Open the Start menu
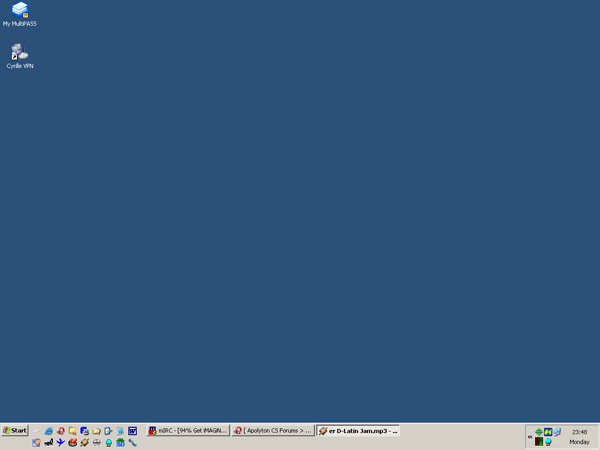The width and height of the screenshot is (600, 450). (15, 431)
